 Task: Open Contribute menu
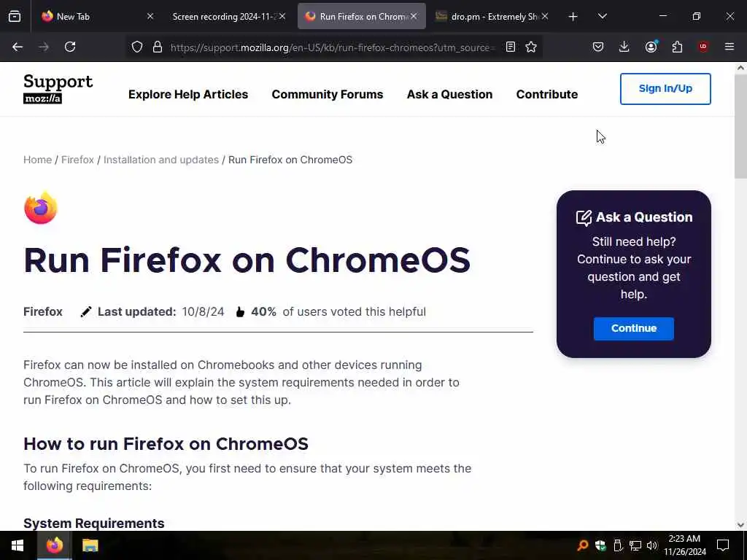point(547,94)
